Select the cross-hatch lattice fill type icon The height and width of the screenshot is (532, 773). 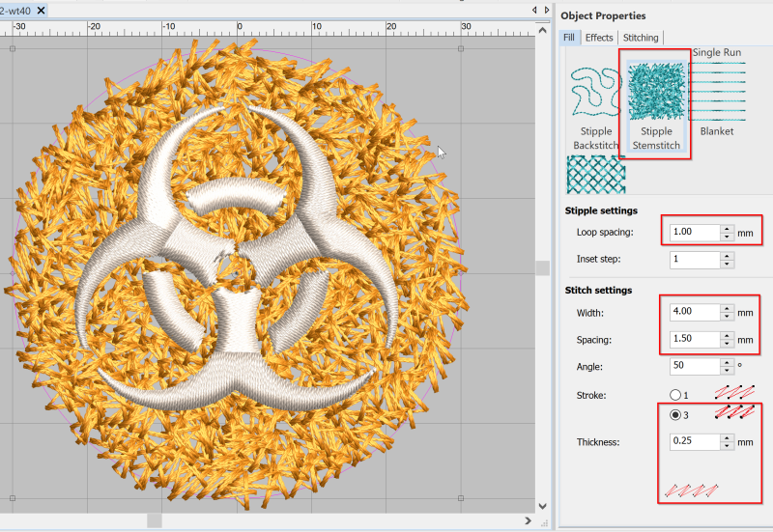[x=596, y=175]
